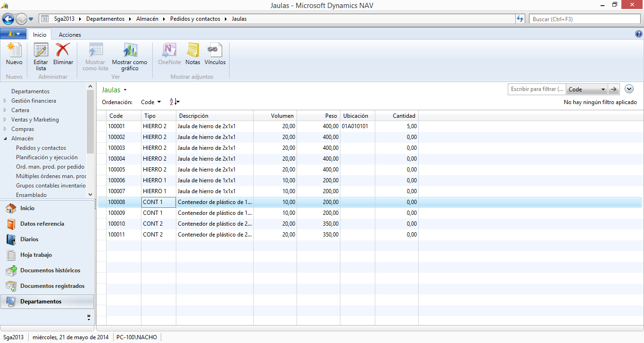Open recent pages history dropdown arrow

pos(31,19)
